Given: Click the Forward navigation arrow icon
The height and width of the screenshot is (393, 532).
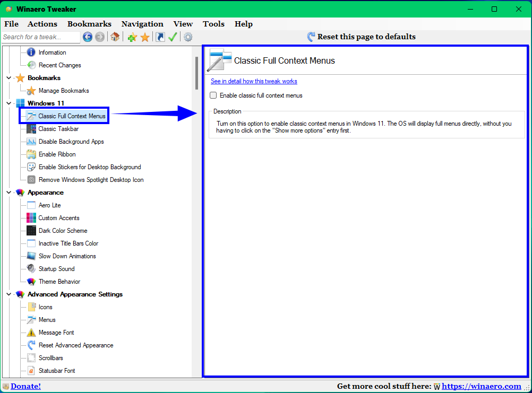Looking at the screenshot, I should click(100, 37).
